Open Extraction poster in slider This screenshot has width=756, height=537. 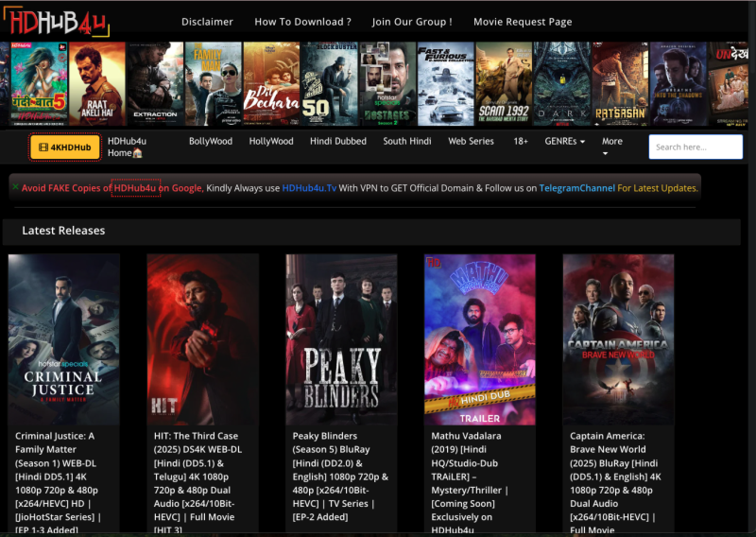pos(155,84)
